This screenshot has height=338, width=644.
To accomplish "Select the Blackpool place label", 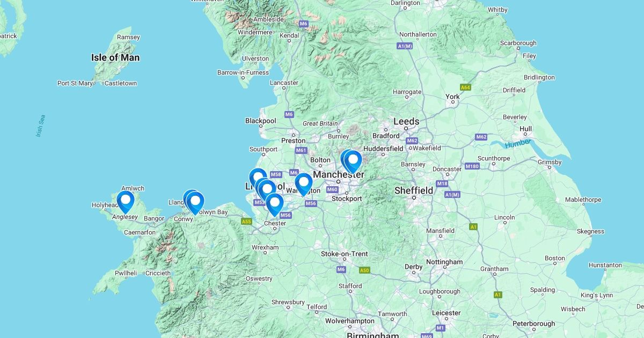I will tap(260, 121).
